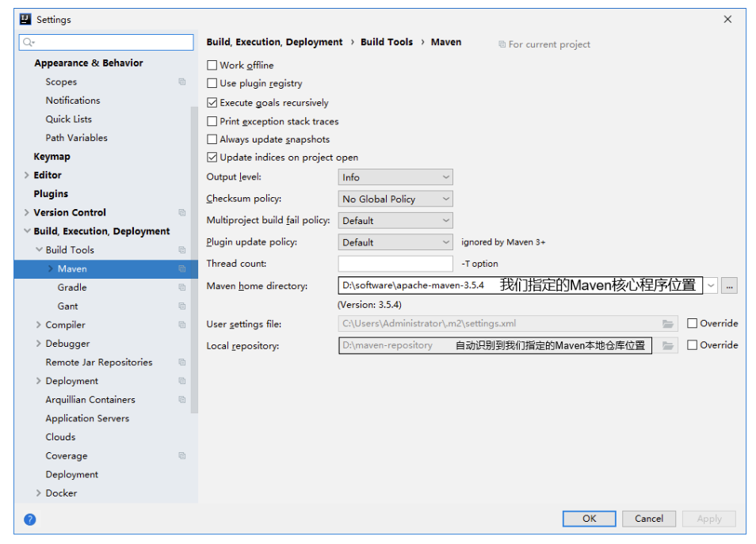The height and width of the screenshot is (544, 756).
Task: Click the Apply button
Action: pos(709,519)
